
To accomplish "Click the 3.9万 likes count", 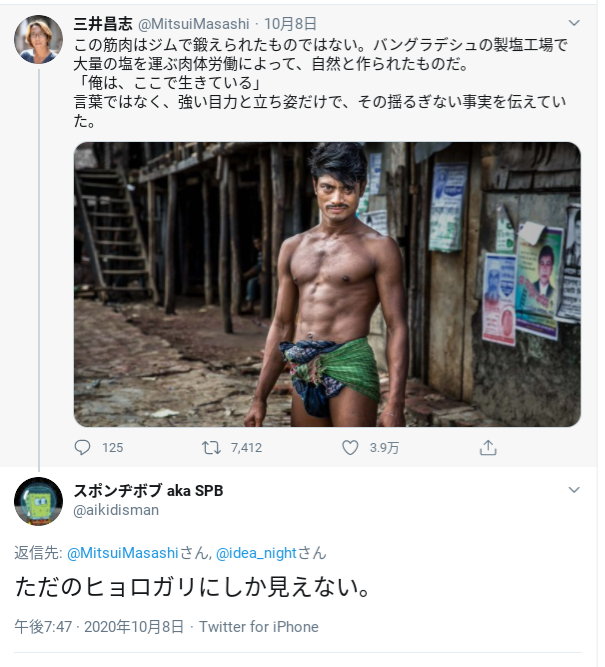I will pyautogui.click(x=384, y=447).
